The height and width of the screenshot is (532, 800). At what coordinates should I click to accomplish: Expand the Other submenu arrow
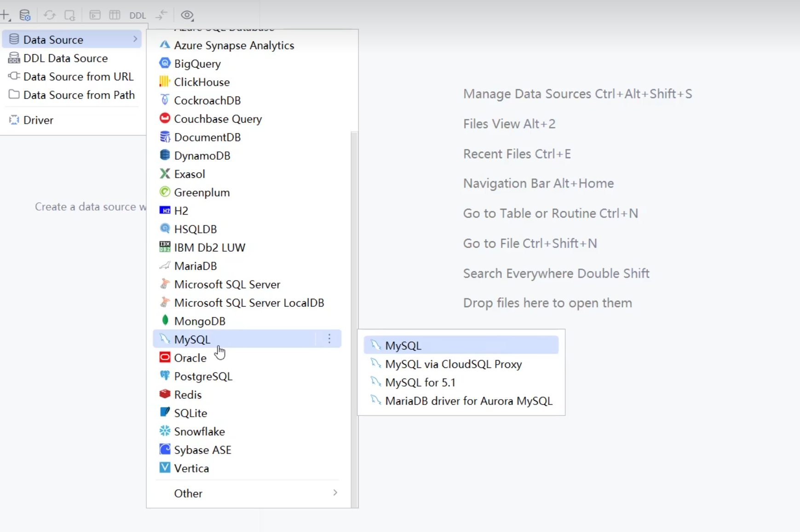point(335,492)
